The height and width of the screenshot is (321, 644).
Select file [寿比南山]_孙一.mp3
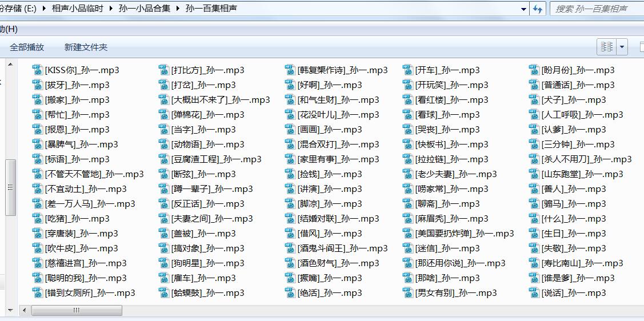click(x=576, y=263)
